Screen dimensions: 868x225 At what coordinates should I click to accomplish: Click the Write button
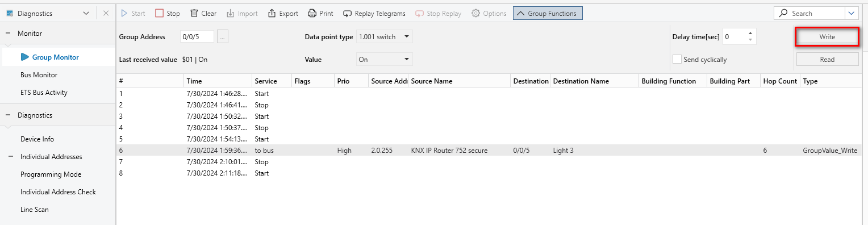point(827,36)
